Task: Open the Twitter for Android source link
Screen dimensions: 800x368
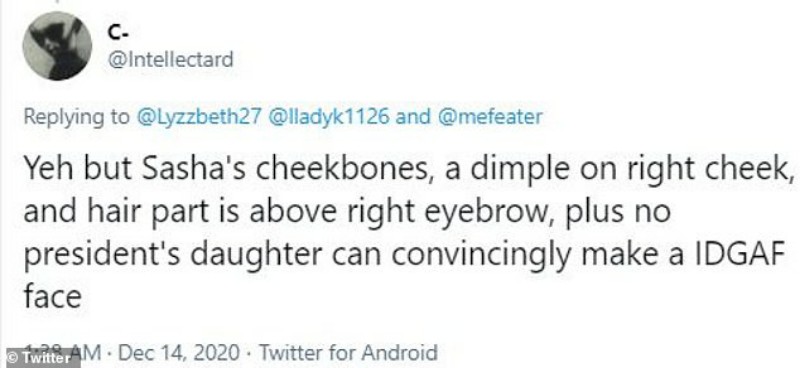Action: [348, 353]
